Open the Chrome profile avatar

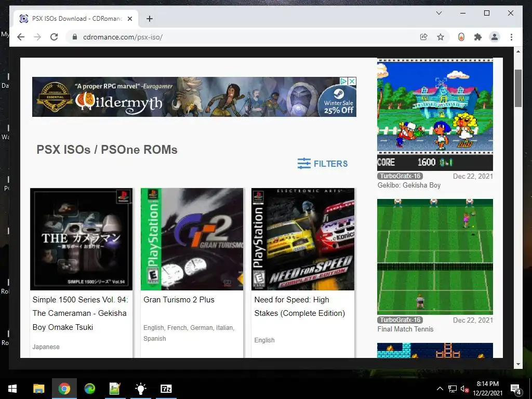click(495, 37)
